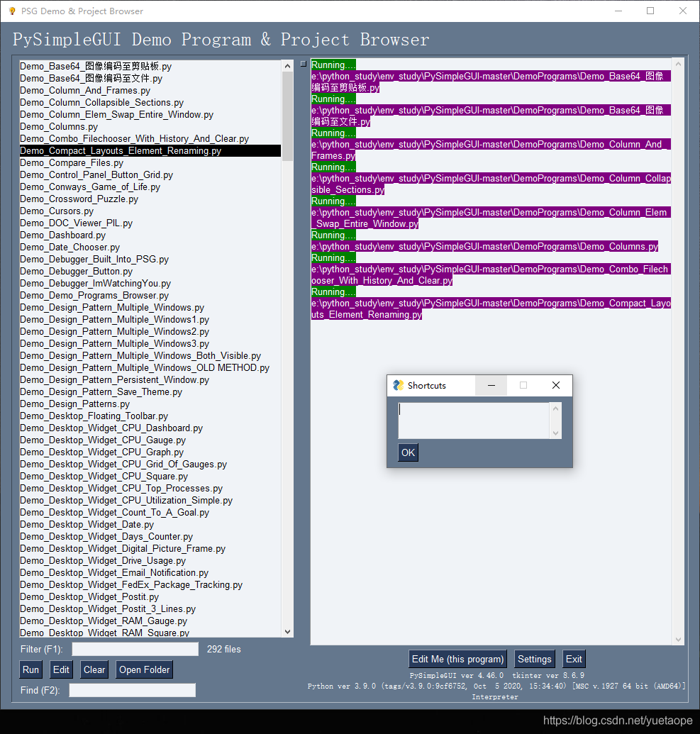Select Demo_Date_Chooser.py
700x734 pixels.
(150, 248)
